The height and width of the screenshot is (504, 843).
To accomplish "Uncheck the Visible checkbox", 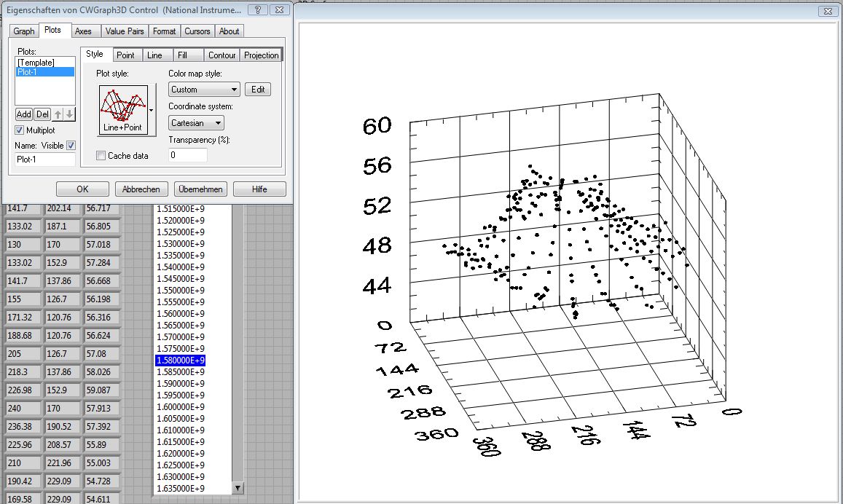I will point(71,146).
